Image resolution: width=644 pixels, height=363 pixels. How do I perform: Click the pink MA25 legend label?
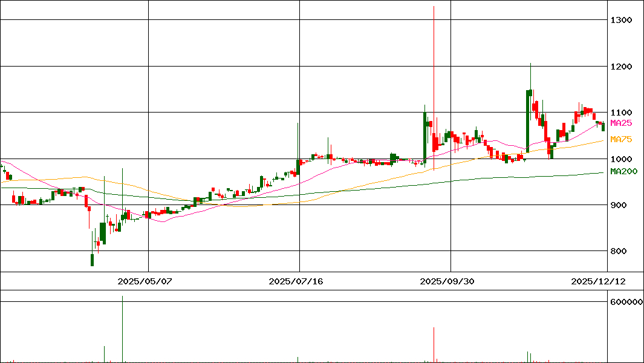click(621, 123)
